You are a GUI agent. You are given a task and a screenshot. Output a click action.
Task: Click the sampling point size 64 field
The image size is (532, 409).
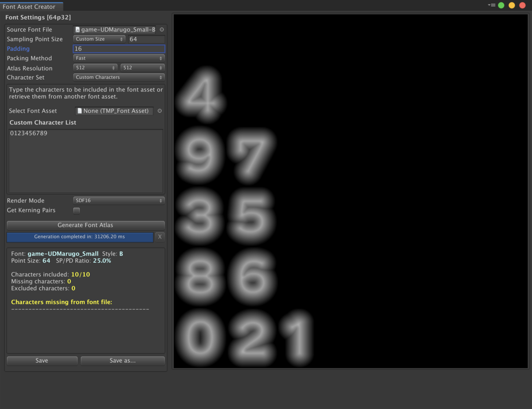coord(146,39)
